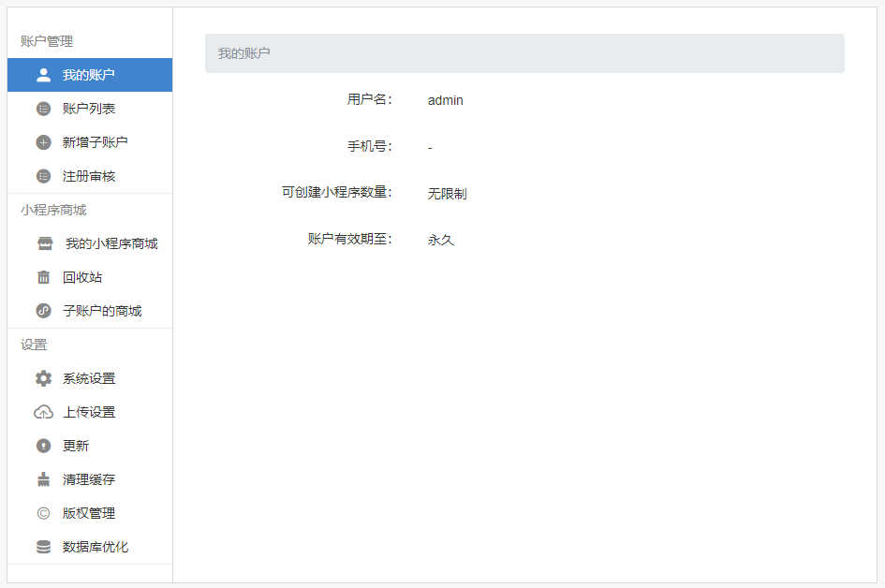
Task: Click the 用户名 label
Action: (370, 100)
